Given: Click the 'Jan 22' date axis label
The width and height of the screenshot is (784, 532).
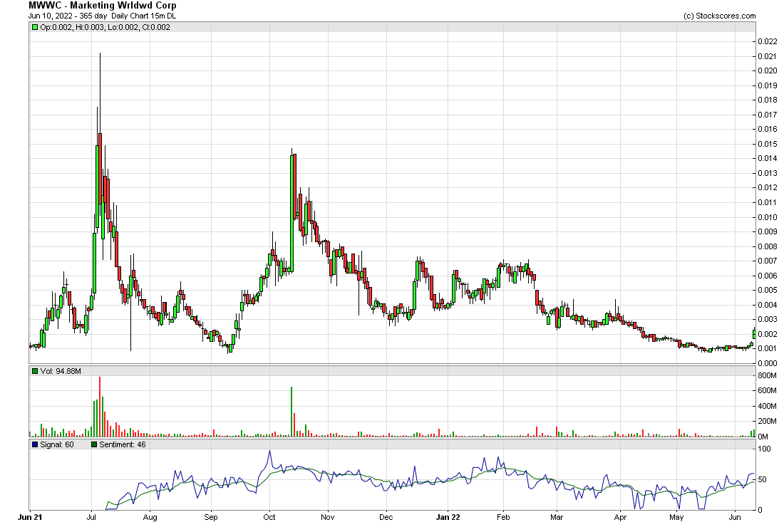Looking at the screenshot, I should pos(448,517).
